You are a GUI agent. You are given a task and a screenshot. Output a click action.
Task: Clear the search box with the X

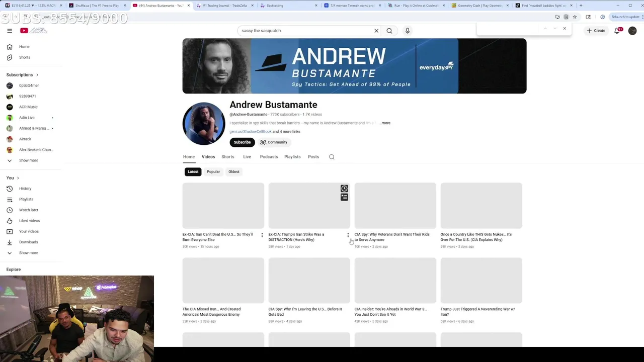(x=376, y=31)
